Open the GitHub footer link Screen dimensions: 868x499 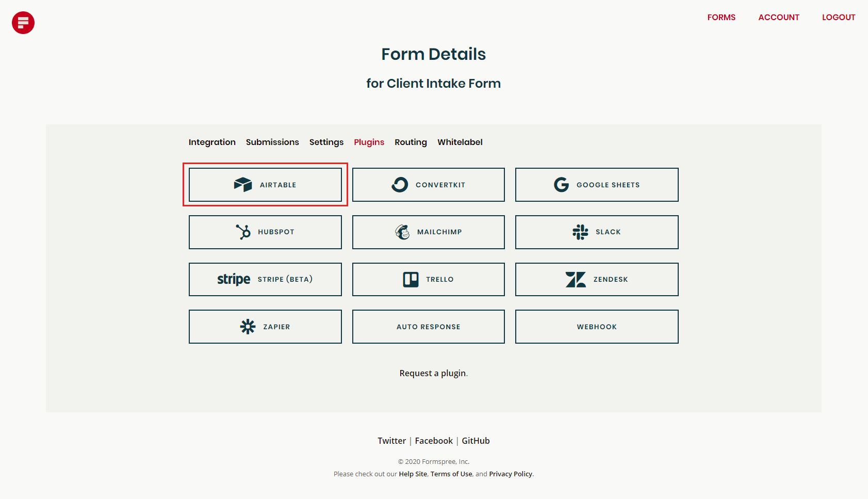coord(476,441)
